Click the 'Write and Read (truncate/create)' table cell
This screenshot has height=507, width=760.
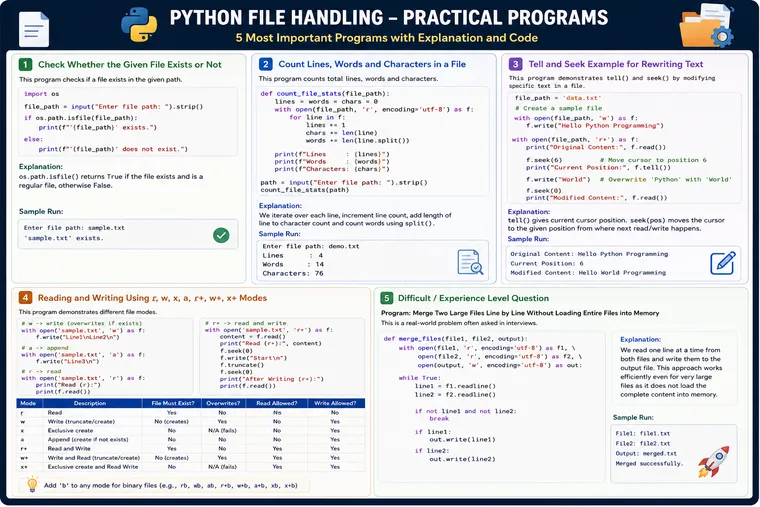[94, 458]
